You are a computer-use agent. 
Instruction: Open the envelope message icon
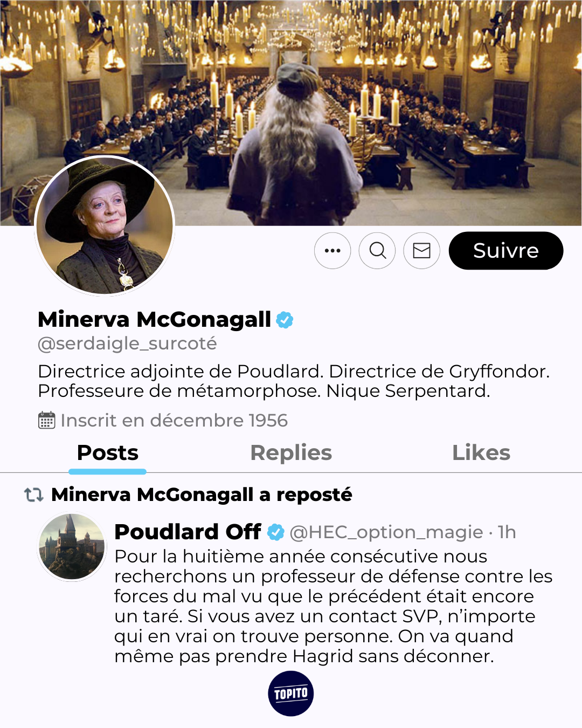click(x=421, y=251)
